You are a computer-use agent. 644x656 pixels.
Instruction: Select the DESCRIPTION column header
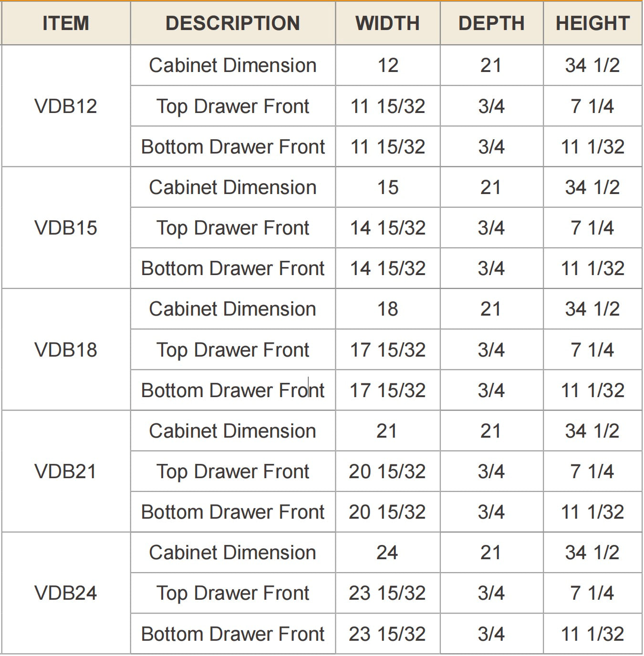click(x=233, y=23)
